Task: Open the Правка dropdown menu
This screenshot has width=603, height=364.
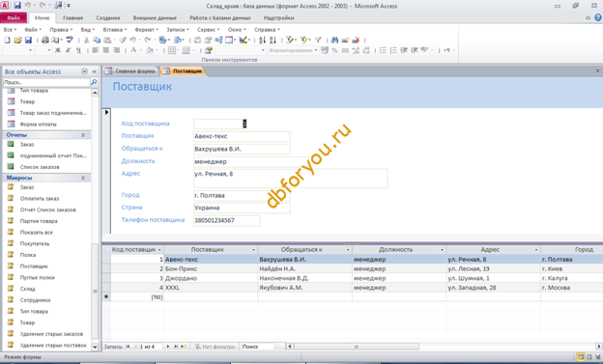Action: (x=61, y=30)
